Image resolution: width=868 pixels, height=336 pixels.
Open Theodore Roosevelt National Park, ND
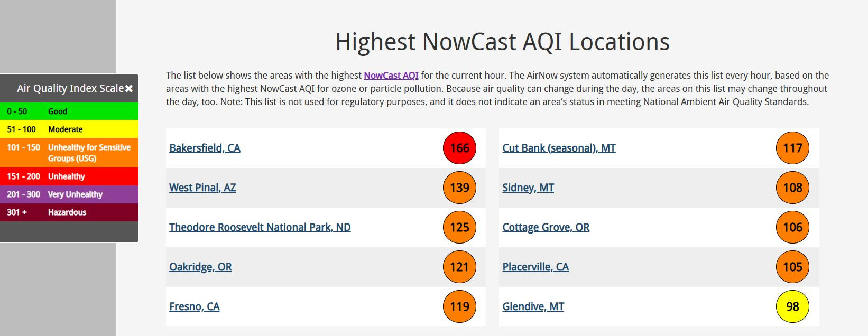[x=260, y=227]
